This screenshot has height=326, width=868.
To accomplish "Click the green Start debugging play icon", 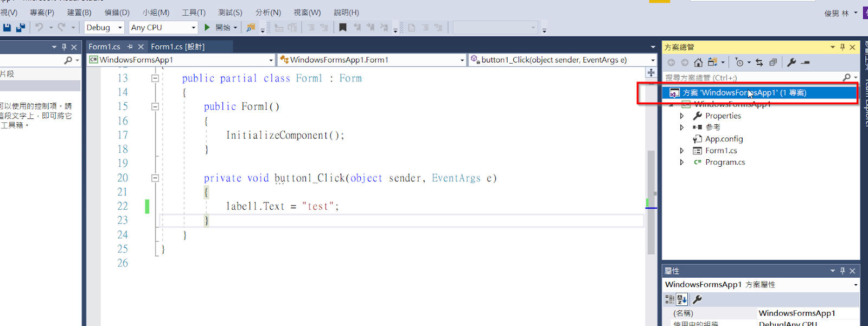I will point(207,27).
